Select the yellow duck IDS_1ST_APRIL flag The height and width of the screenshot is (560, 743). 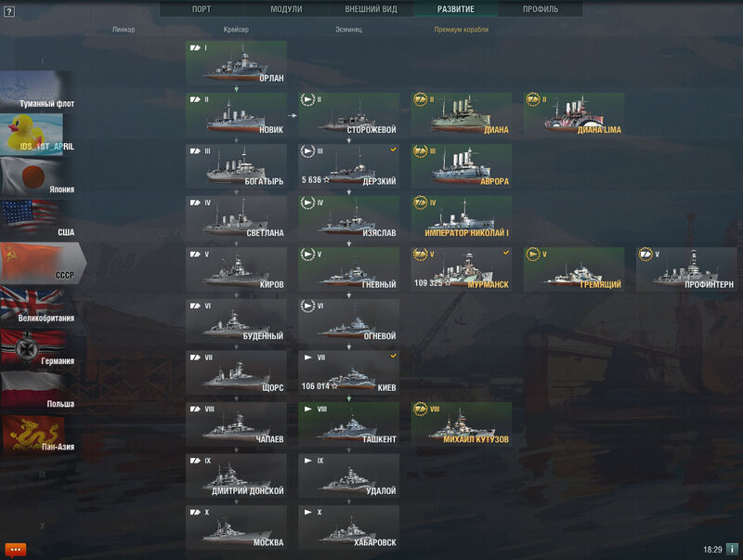point(37,135)
